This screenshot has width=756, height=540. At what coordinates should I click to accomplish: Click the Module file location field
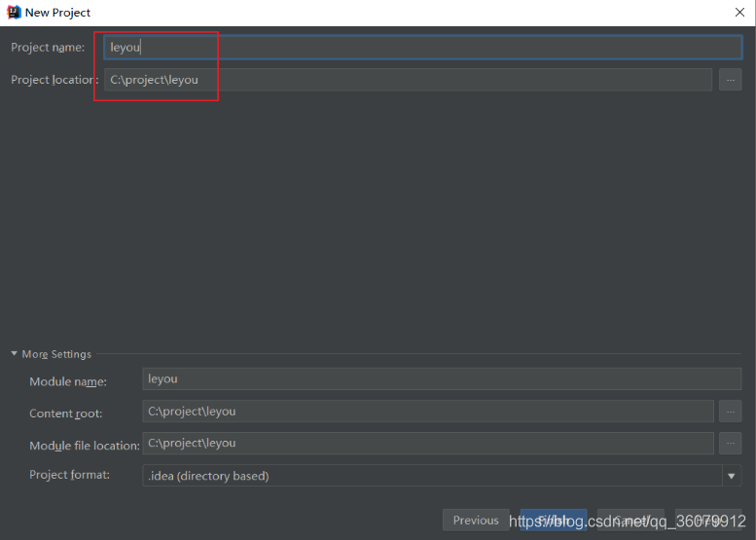428,443
